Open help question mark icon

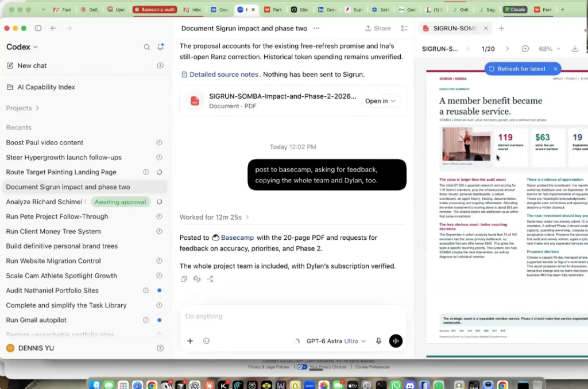pyautogui.click(x=160, y=348)
